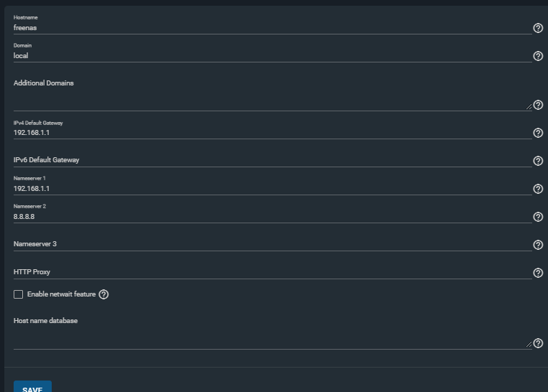Viewport: 548px width, 392px height.
Task: Enable the netwait feature checkbox
Action: pos(18,294)
